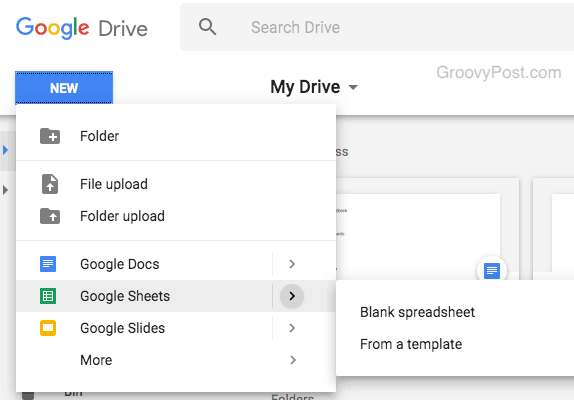
Task: Expand the blue sidebar tree arrow
Action: (x=5, y=150)
